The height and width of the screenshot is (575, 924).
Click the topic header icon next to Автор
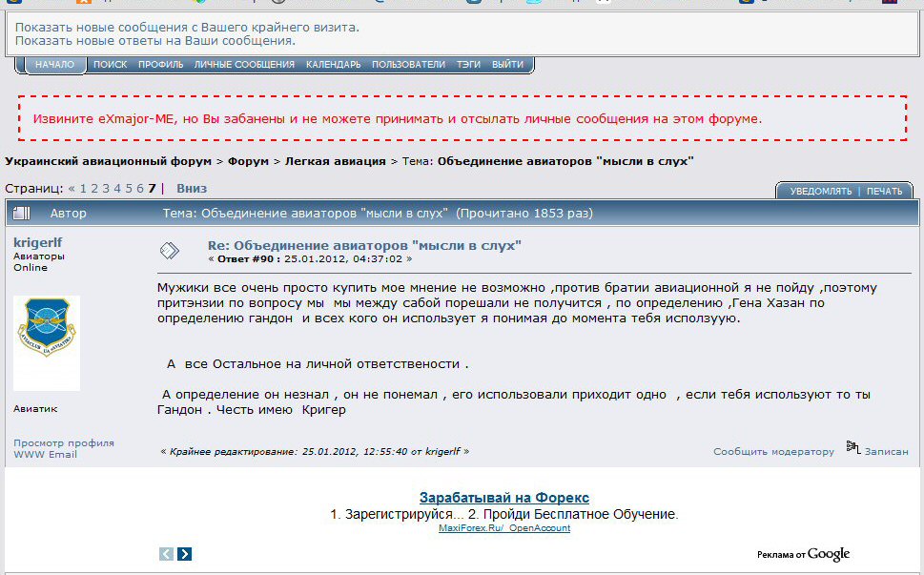pyautogui.click(x=23, y=214)
